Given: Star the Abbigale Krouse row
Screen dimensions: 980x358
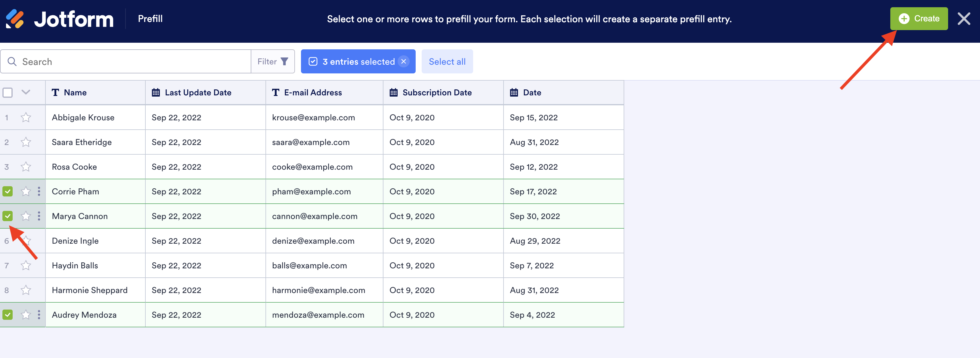Looking at the screenshot, I should 26,117.
